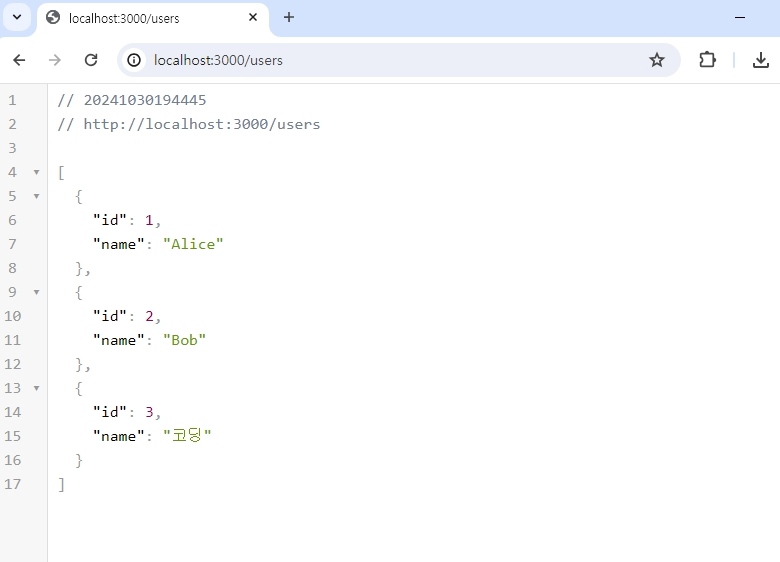
Task: Click the id value 1
Action: point(149,220)
